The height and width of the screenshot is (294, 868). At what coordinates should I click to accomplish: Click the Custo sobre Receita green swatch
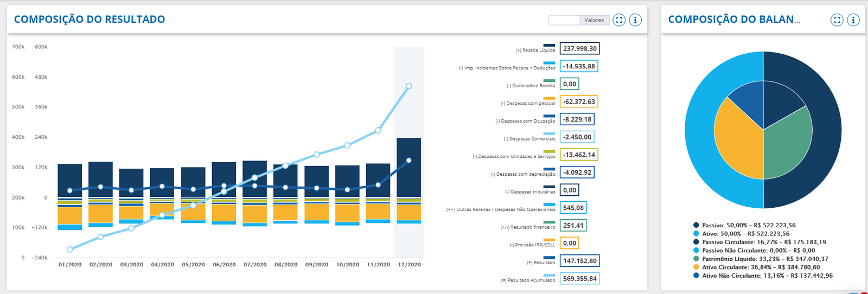[549, 81]
